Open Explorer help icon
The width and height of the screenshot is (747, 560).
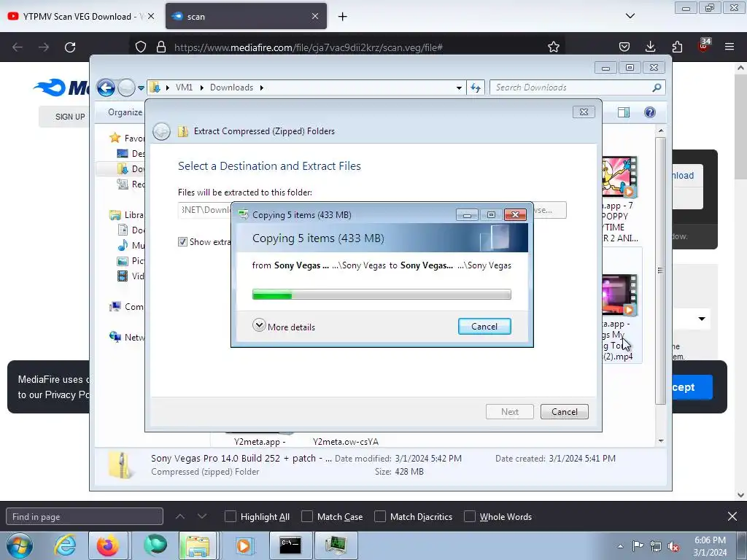pos(650,112)
